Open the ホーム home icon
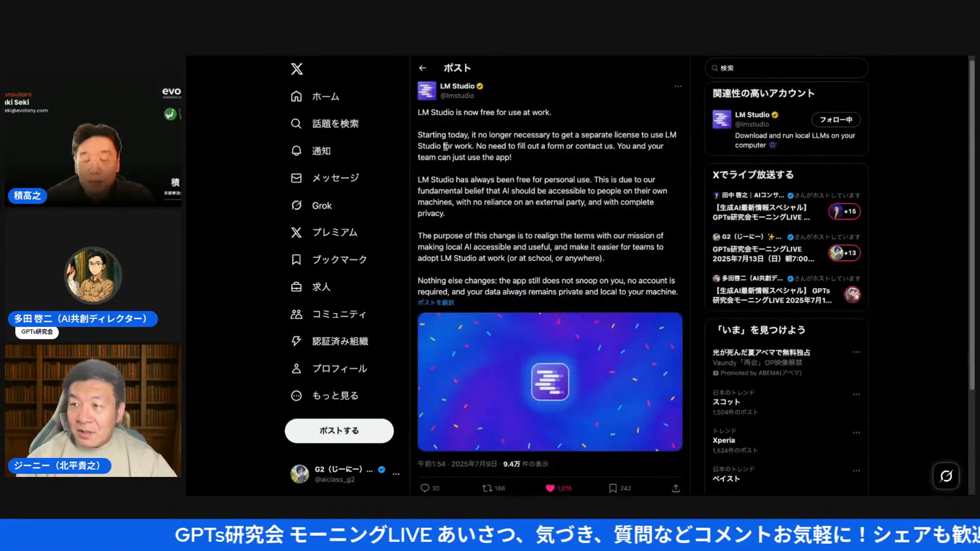The height and width of the screenshot is (551, 980). point(296,96)
